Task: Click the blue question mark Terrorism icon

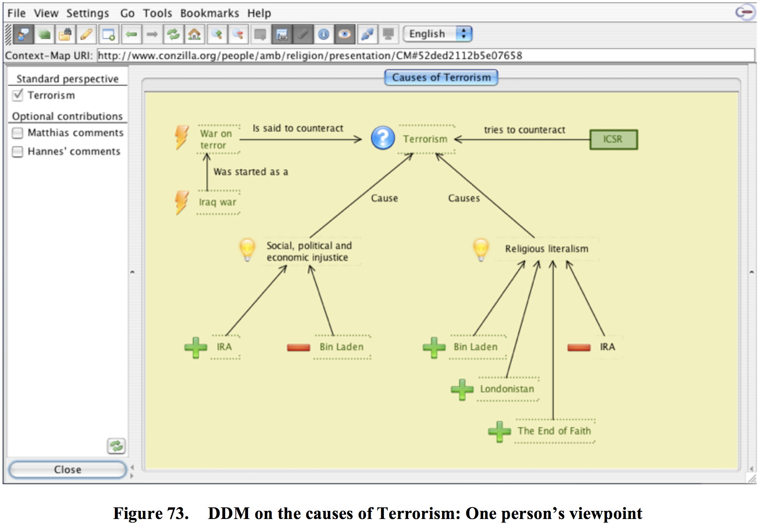Action: click(383, 138)
